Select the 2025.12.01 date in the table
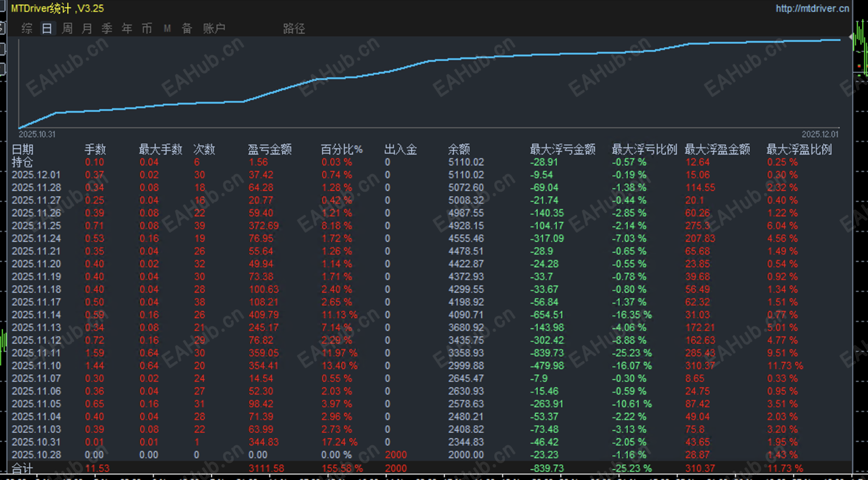868x480 pixels. point(36,175)
